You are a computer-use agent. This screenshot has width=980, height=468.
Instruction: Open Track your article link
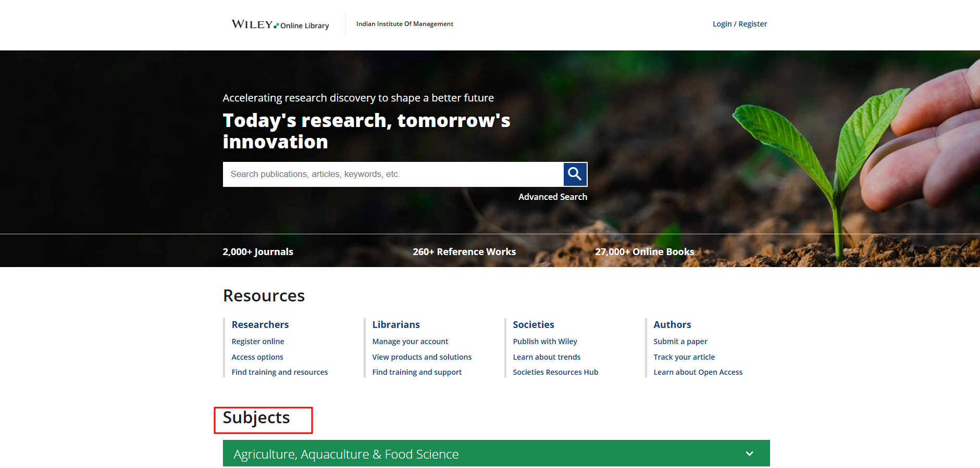[684, 357]
